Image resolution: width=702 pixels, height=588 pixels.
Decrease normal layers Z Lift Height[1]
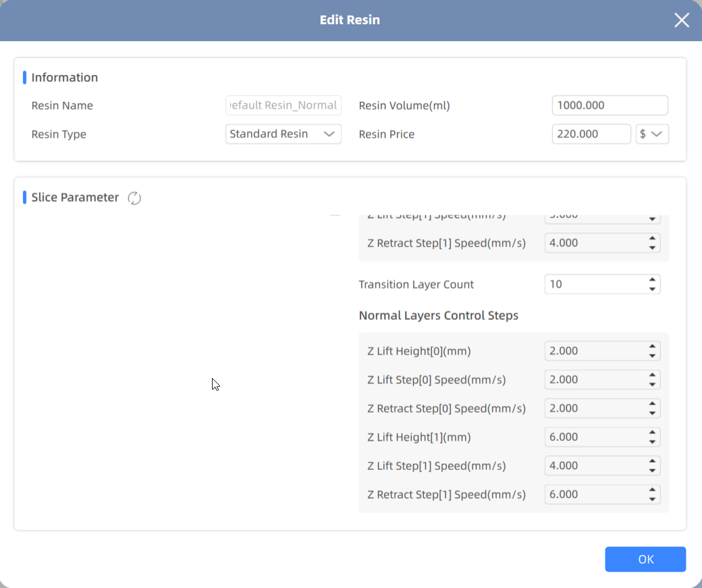[652, 442]
